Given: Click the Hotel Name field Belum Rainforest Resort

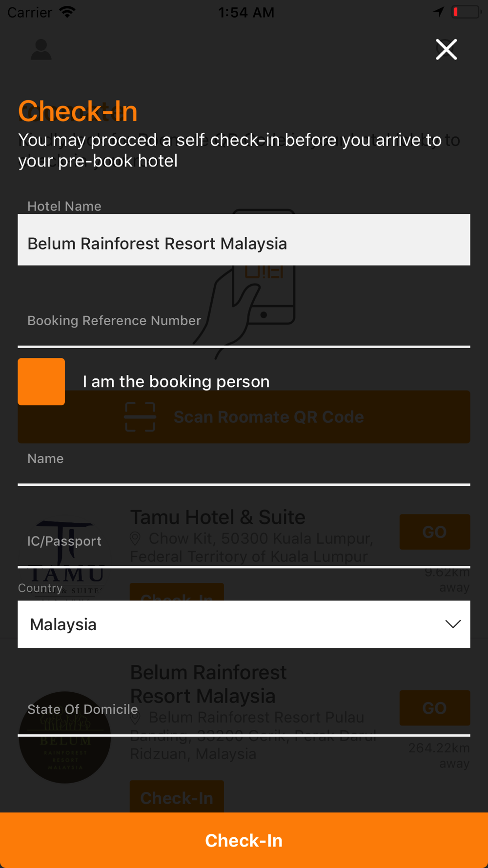Looking at the screenshot, I should click(244, 240).
